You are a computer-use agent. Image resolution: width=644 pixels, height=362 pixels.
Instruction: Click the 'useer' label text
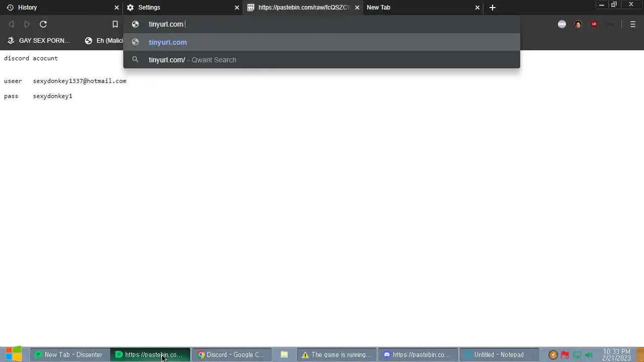[x=13, y=81]
